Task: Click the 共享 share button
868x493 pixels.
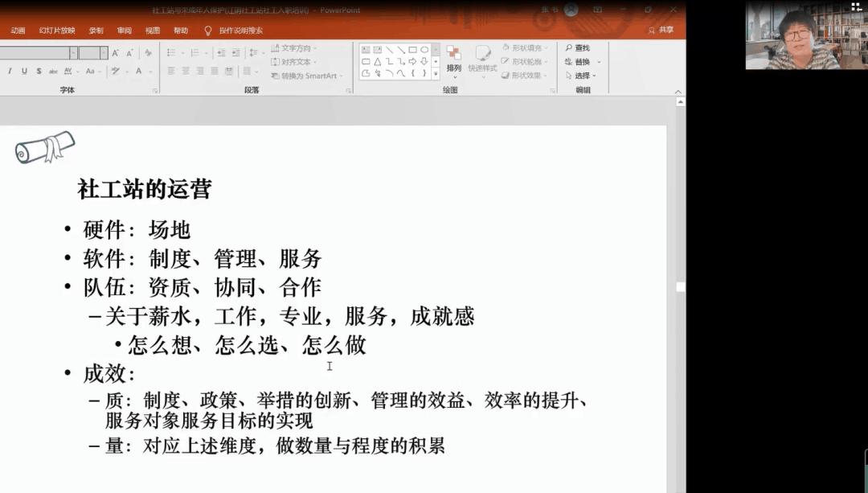Action: pyautogui.click(x=661, y=31)
